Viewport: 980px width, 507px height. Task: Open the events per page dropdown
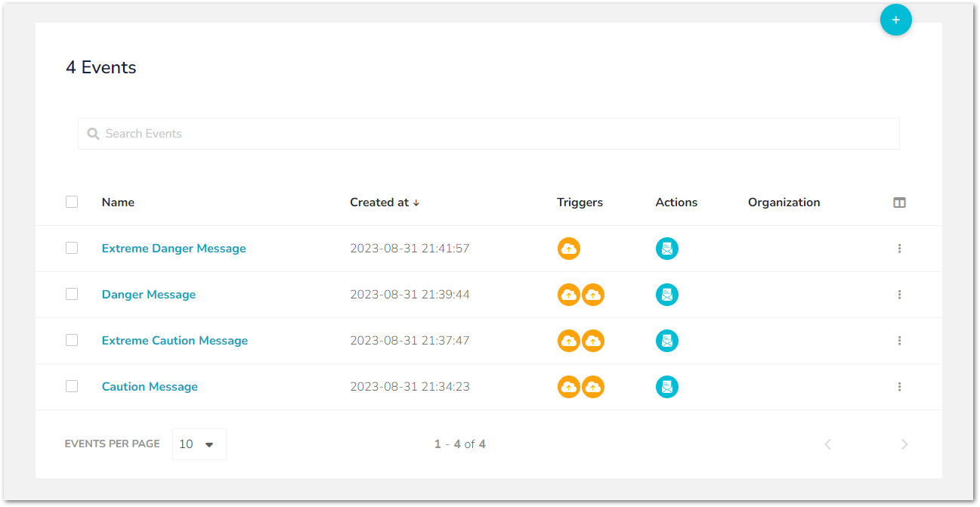tap(199, 444)
